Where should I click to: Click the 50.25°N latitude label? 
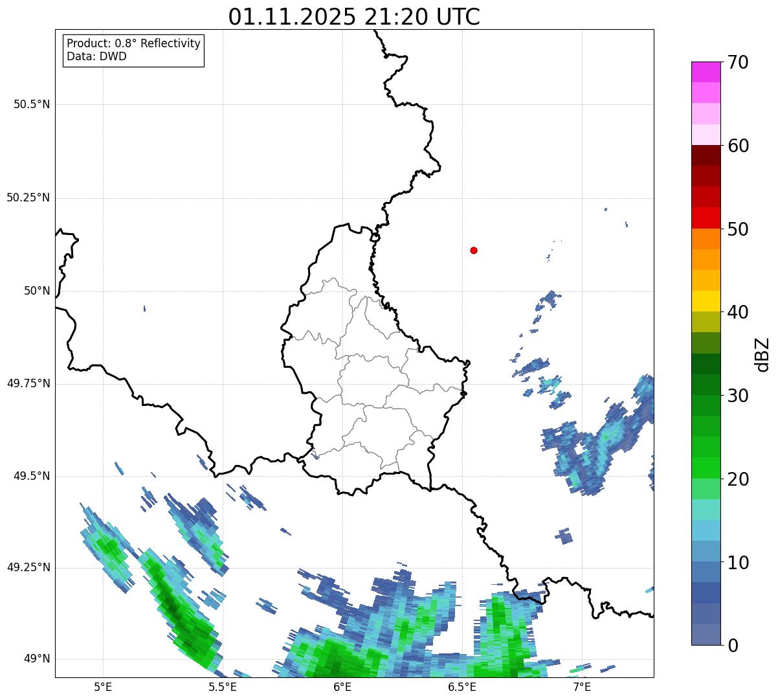pyautogui.click(x=28, y=198)
